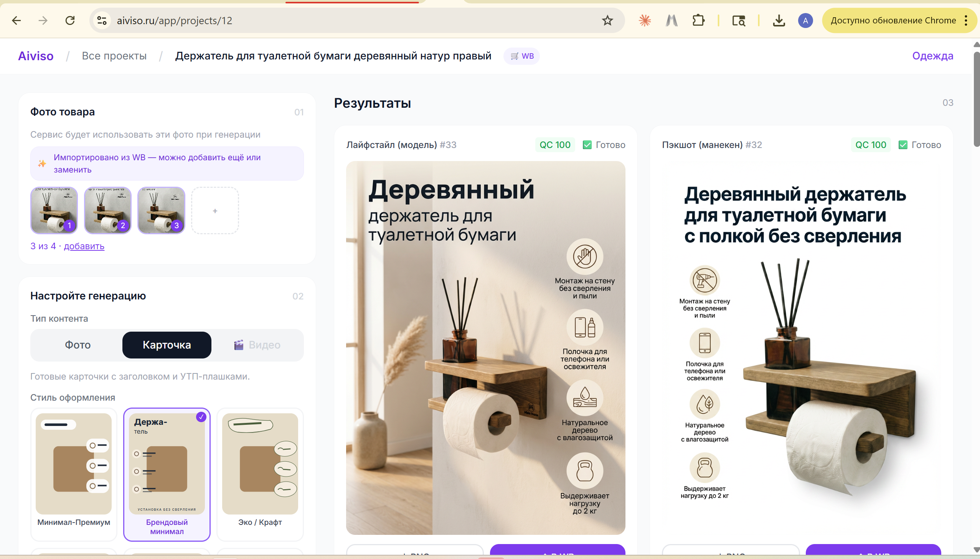Go forward in browser history
This screenshot has height=559, width=980.
tap(43, 20)
